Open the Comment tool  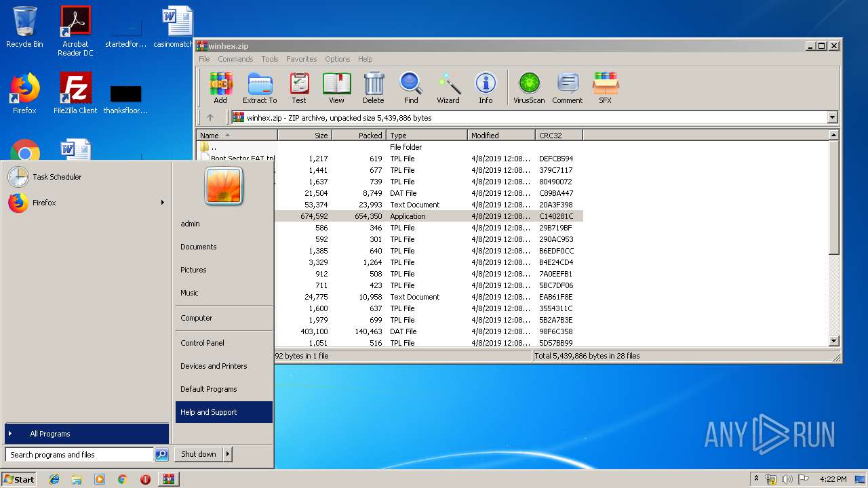(x=568, y=88)
